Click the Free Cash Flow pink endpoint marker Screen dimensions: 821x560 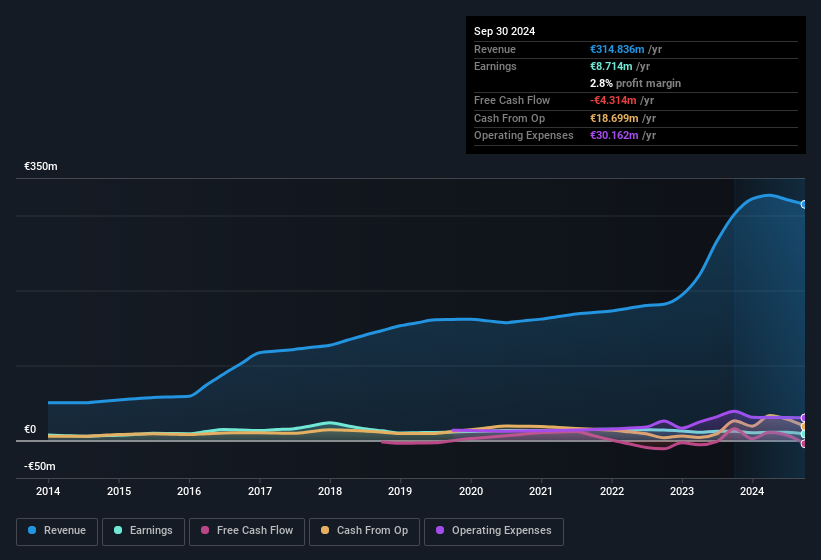804,443
